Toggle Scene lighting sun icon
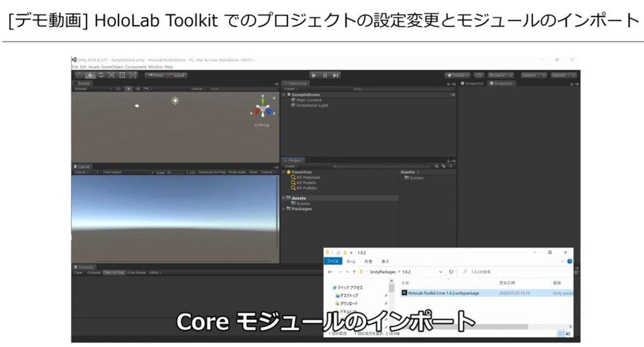This screenshot has width=644, height=347. pyautogui.click(x=129, y=89)
